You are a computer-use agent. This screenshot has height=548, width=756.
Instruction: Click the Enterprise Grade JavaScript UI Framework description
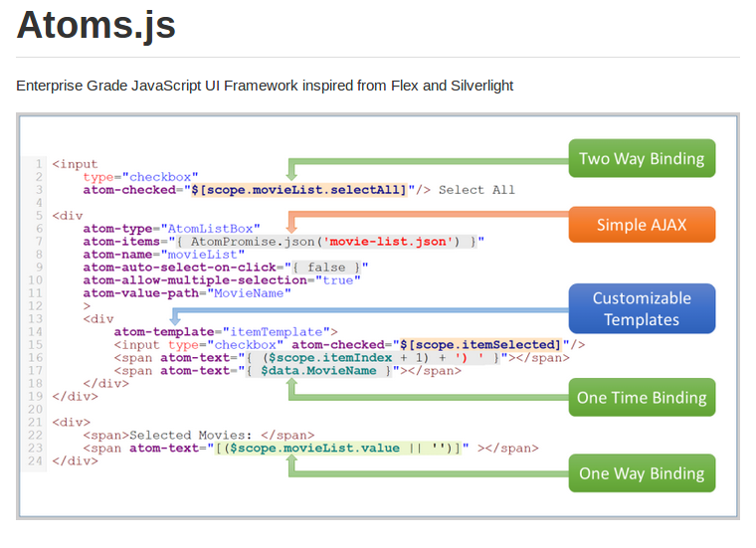click(x=265, y=86)
